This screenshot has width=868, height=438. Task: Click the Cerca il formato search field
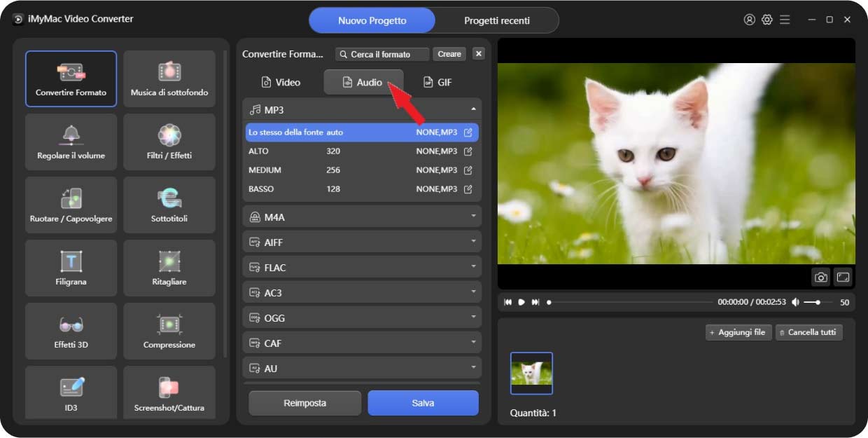coord(382,54)
